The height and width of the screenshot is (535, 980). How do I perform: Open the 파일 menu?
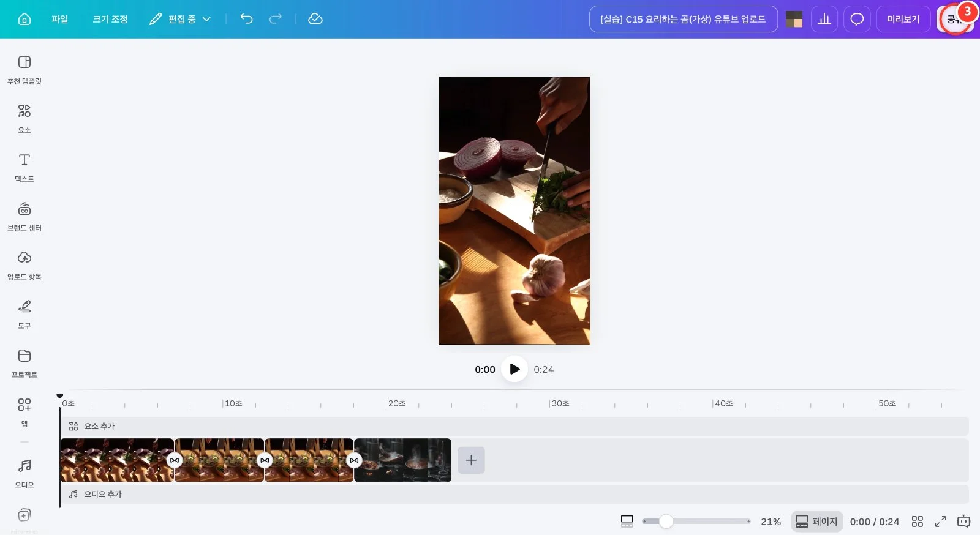click(x=60, y=19)
